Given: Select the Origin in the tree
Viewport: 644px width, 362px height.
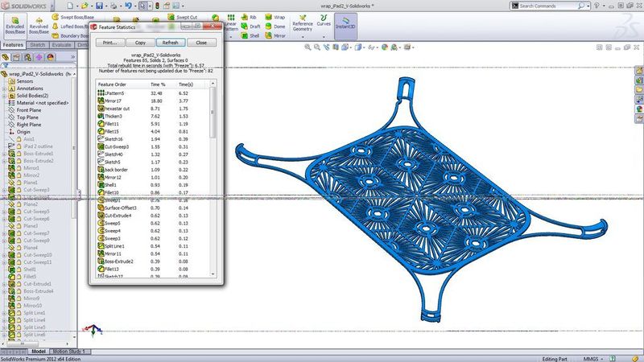Looking at the screenshot, I should (19, 132).
